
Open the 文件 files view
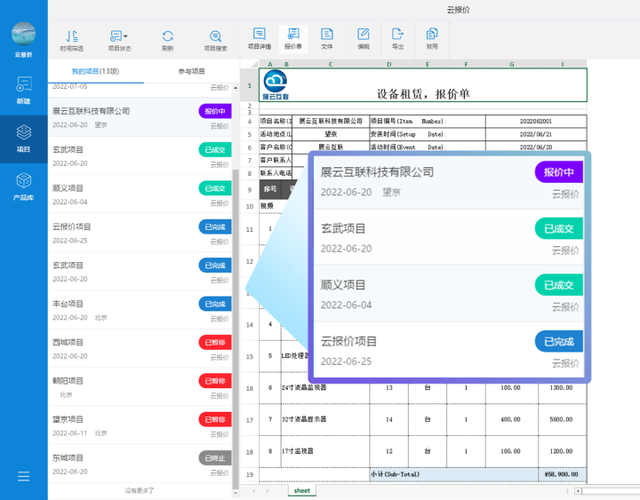tap(327, 39)
